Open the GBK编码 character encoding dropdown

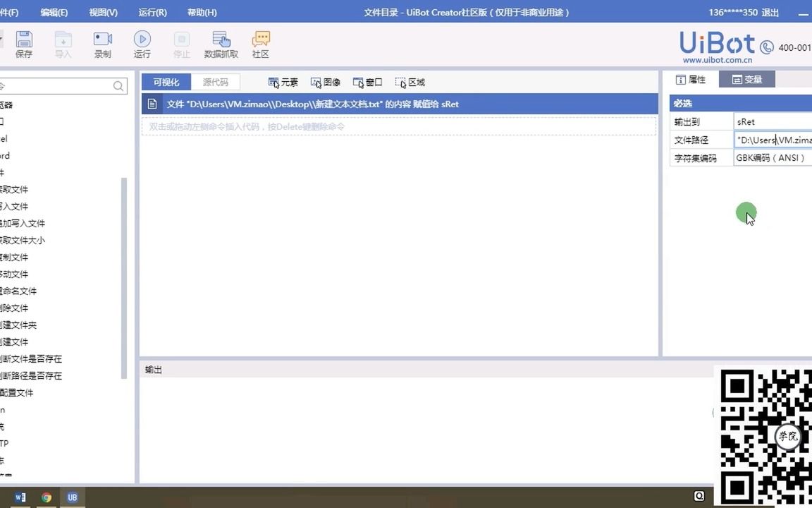click(x=770, y=157)
